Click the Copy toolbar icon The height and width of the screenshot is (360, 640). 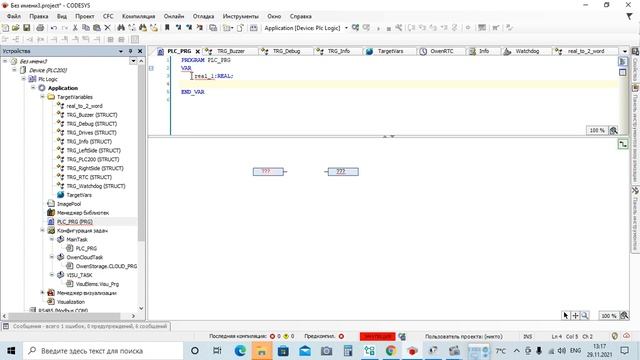[86, 28]
